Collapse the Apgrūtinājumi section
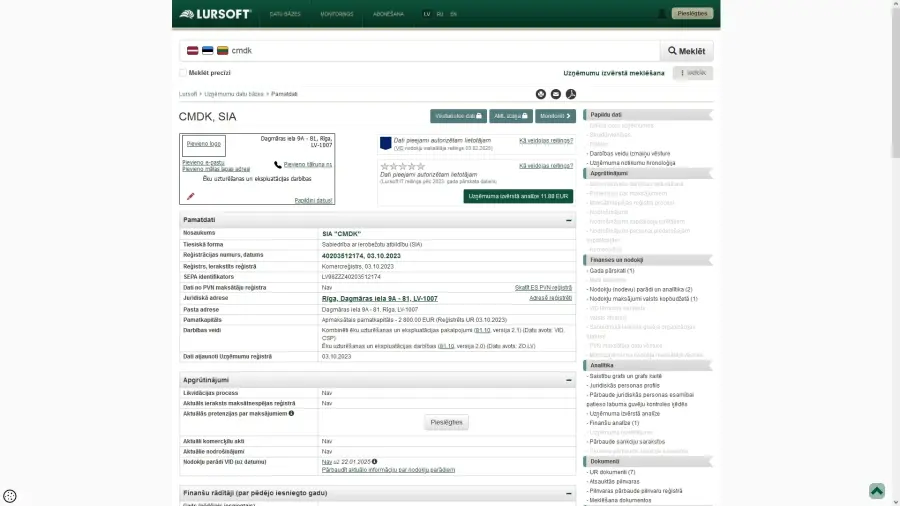This screenshot has width=900, height=506. click(568, 380)
